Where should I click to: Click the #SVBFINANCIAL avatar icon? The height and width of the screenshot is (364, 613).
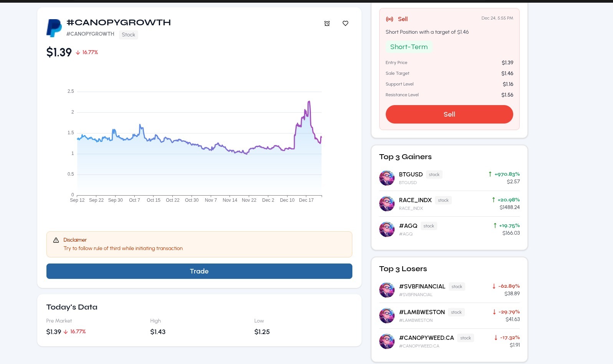[387, 290]
